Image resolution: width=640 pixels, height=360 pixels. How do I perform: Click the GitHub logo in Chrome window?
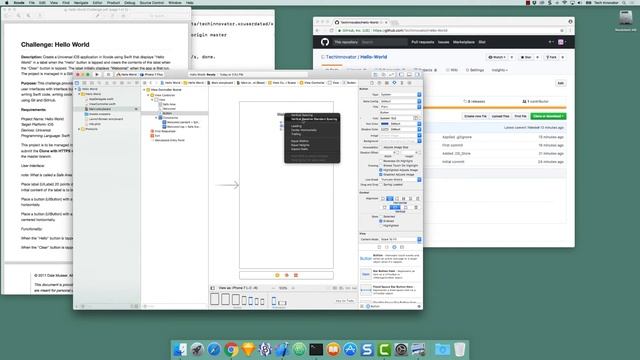tap(325, 42)
